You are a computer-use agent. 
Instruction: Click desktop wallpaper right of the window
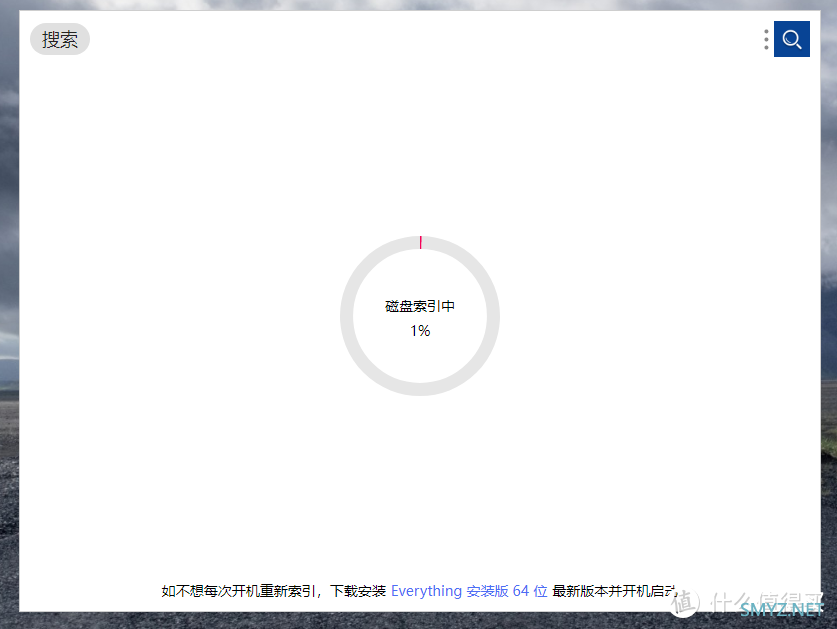tap(828, 300)
